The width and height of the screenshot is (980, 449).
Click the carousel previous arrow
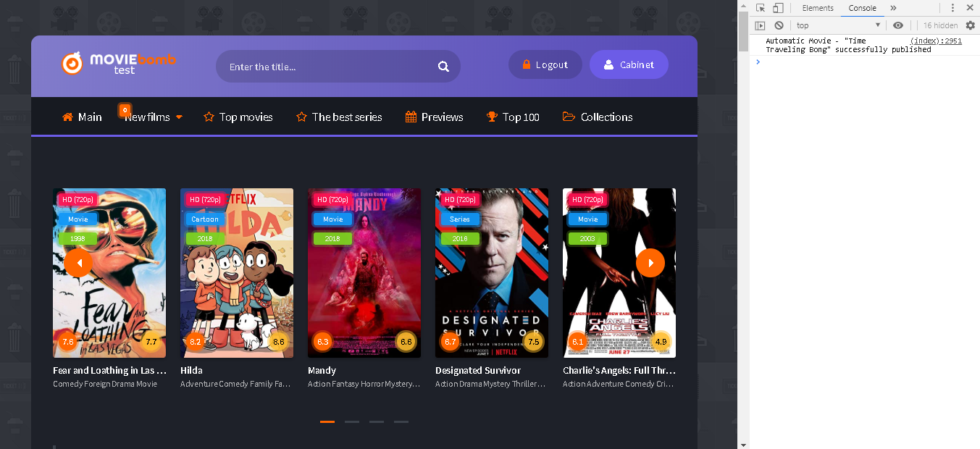click(x=78, y=262)
